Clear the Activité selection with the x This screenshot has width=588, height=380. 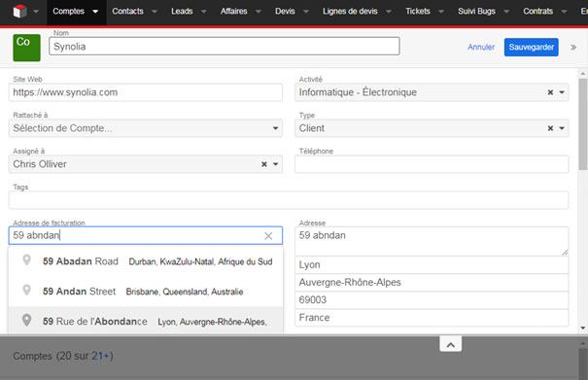click(550, 92)
